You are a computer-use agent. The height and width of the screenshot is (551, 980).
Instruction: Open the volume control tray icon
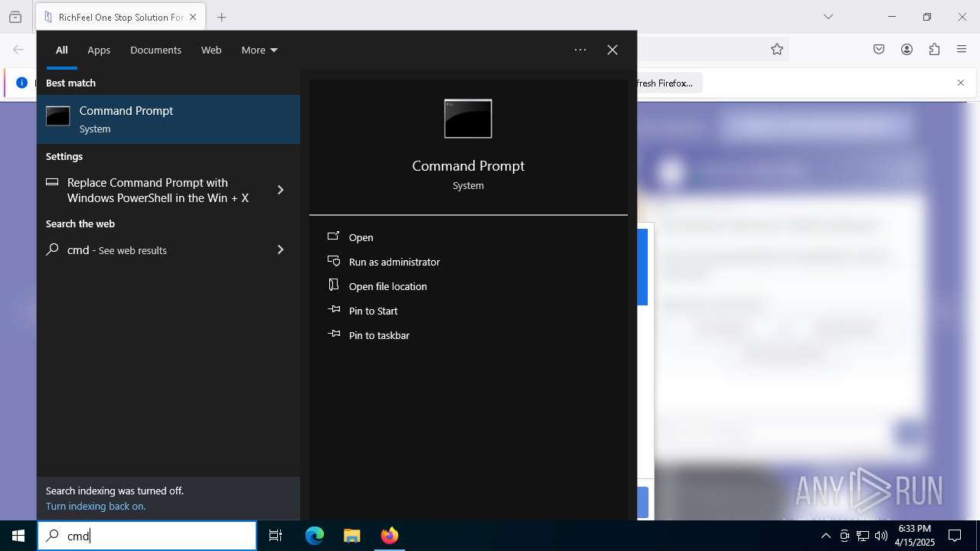click(x=881, y=536)
